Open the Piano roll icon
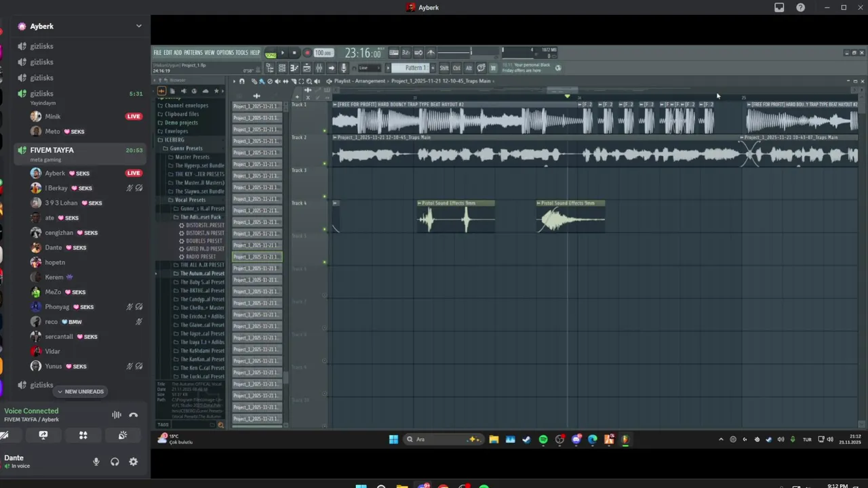 pyautogui.click(x=294, y=68)
